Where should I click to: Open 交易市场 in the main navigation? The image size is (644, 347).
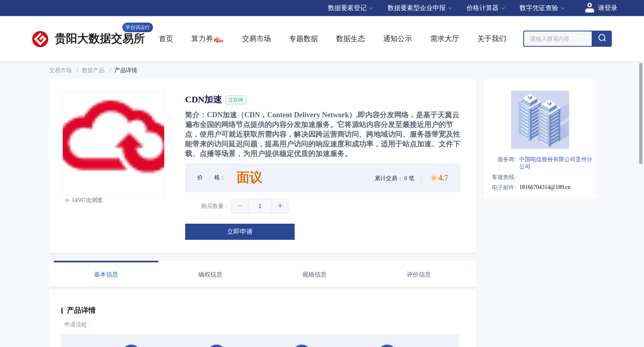click(x=256, y=39)
